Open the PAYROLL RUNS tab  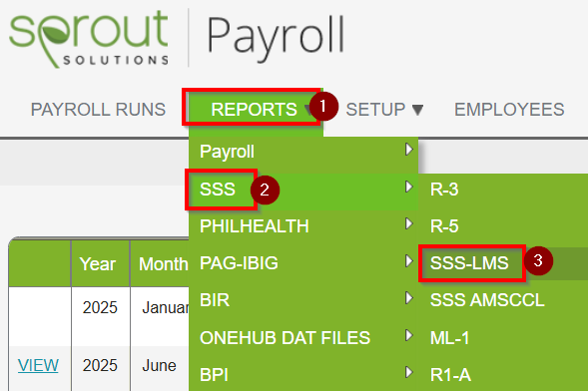(x=98, y=110)
